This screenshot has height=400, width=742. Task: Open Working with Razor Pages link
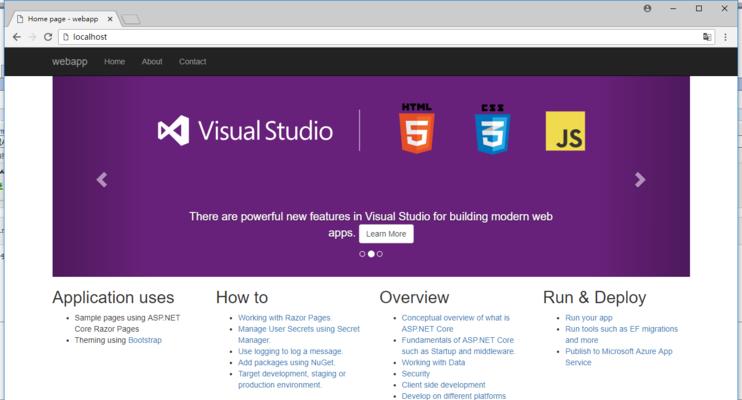click(284, 318)
